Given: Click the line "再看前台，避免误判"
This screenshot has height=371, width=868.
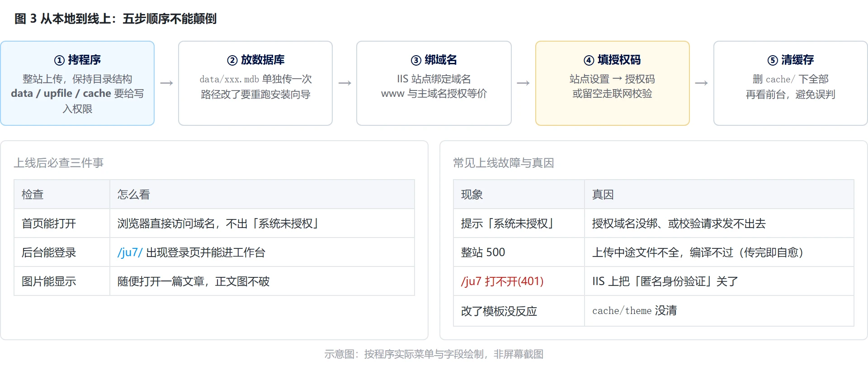Looking at the screenshot, I should tap(790, 94).
